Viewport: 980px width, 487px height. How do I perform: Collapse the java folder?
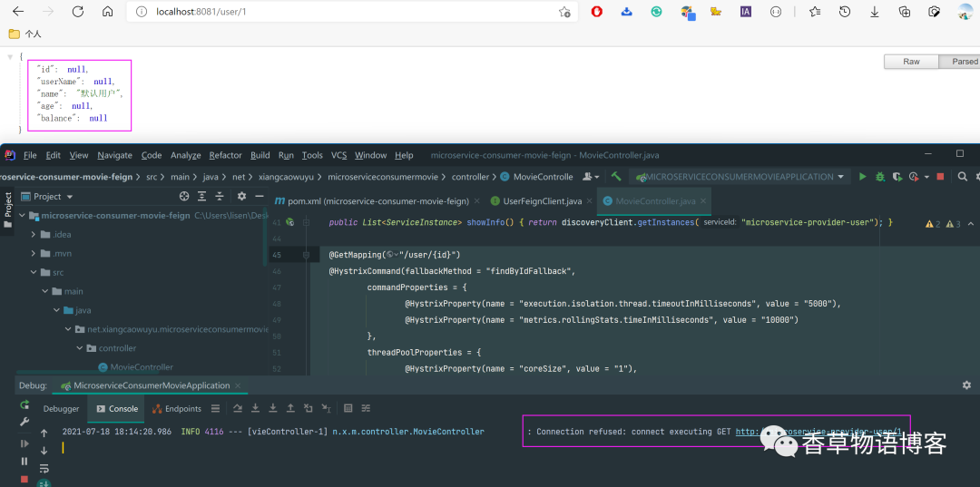point(57,310)
